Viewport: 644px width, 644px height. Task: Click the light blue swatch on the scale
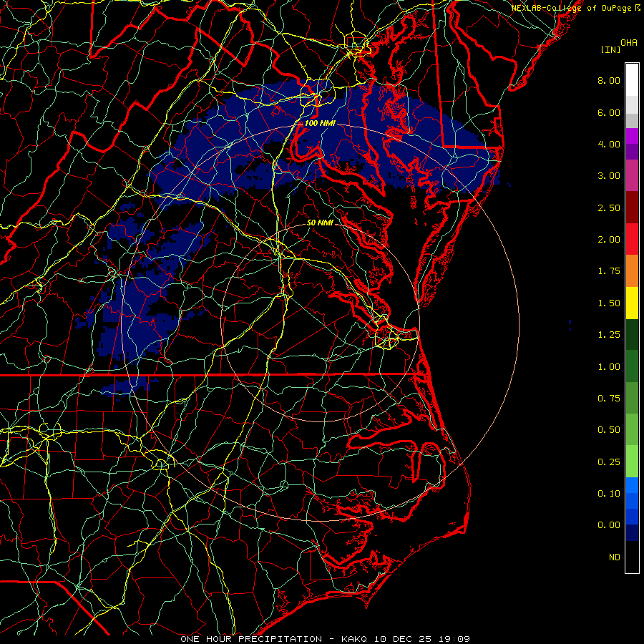coord(632,485)
